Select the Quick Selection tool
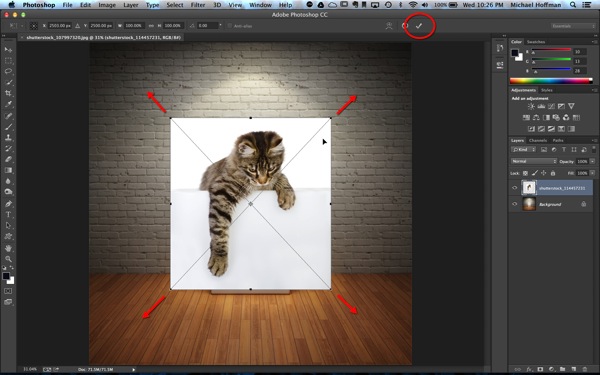The width and height of the screenshot is (600, 375). [x=8, y=82]
